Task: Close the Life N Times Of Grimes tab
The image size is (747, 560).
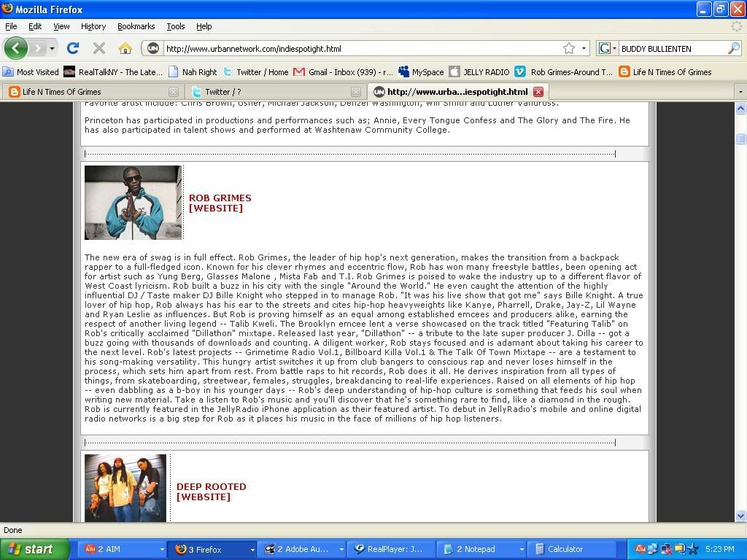Action: click(x=174, y=91)
